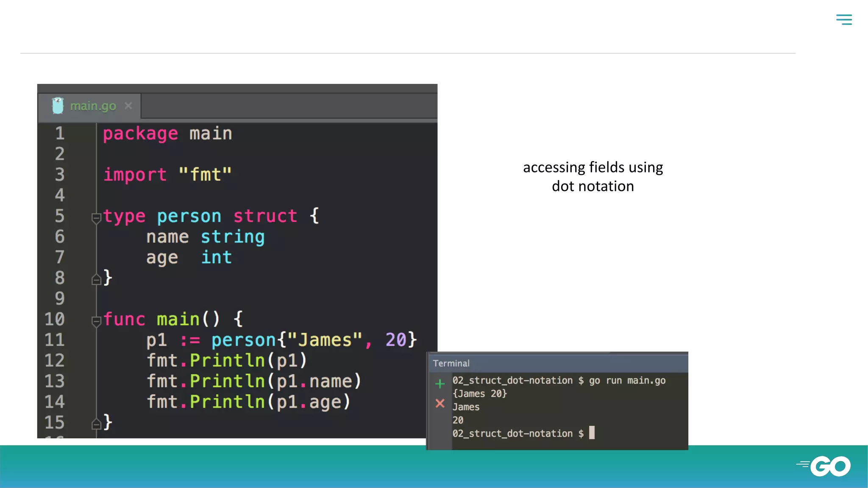
Task: Click line number 5 in the gutter
Action: click(x=60, y=216)
